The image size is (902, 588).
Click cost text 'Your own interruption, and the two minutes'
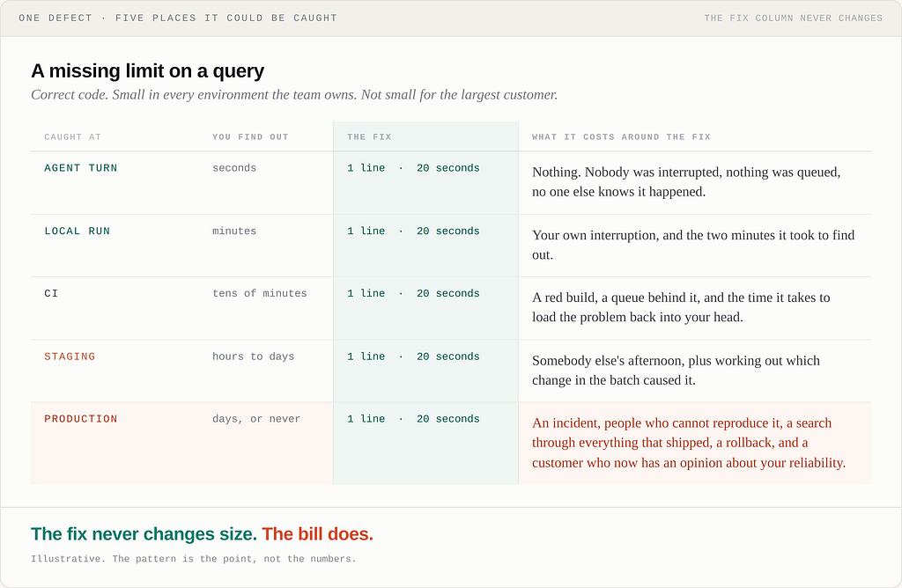click(693, 245)
